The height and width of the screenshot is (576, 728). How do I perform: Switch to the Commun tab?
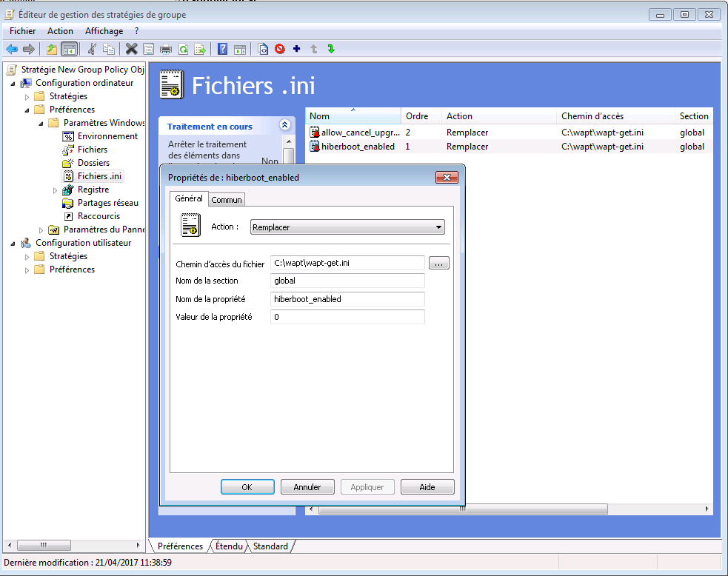coord(227,199)
